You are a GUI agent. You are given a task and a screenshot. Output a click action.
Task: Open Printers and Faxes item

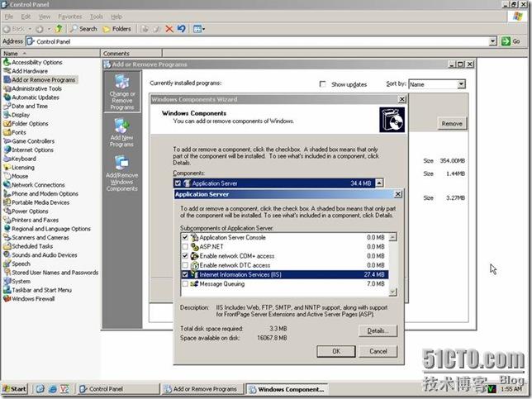tap(31, 221)
